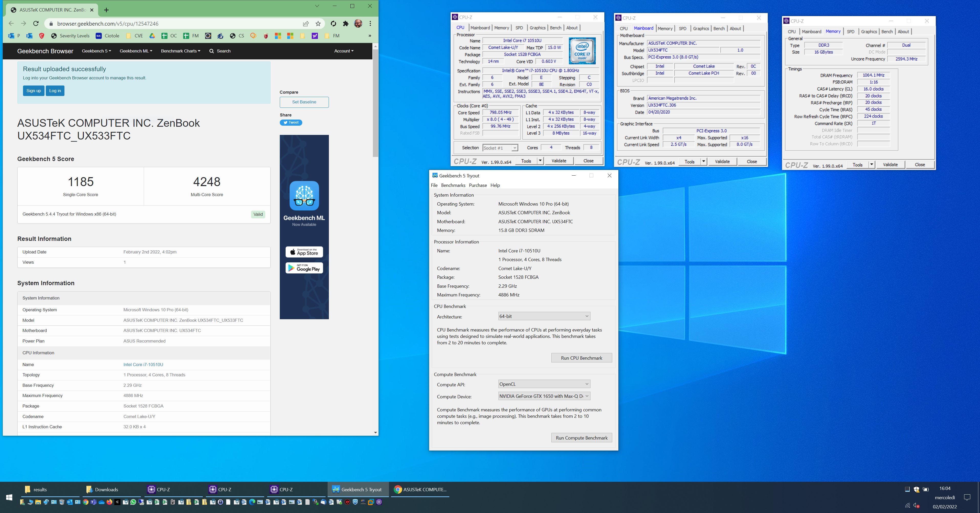This screenshot has width=980, height=513.
Task: Open the Google Drive bookmark
Action: (x=152, y=36)
